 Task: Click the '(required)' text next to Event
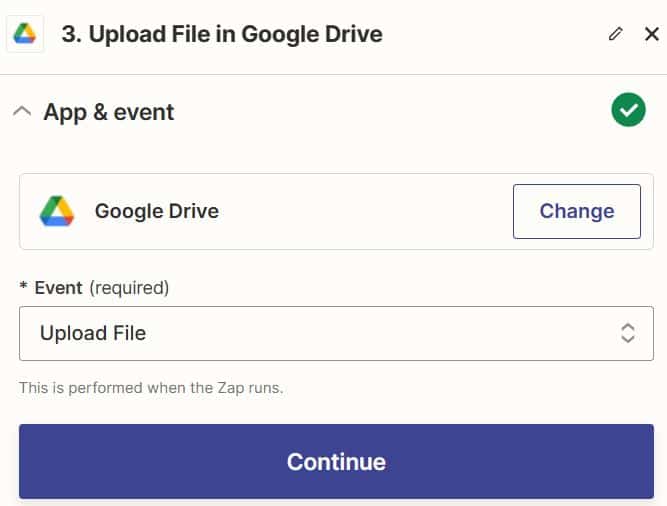click(129, 288)
